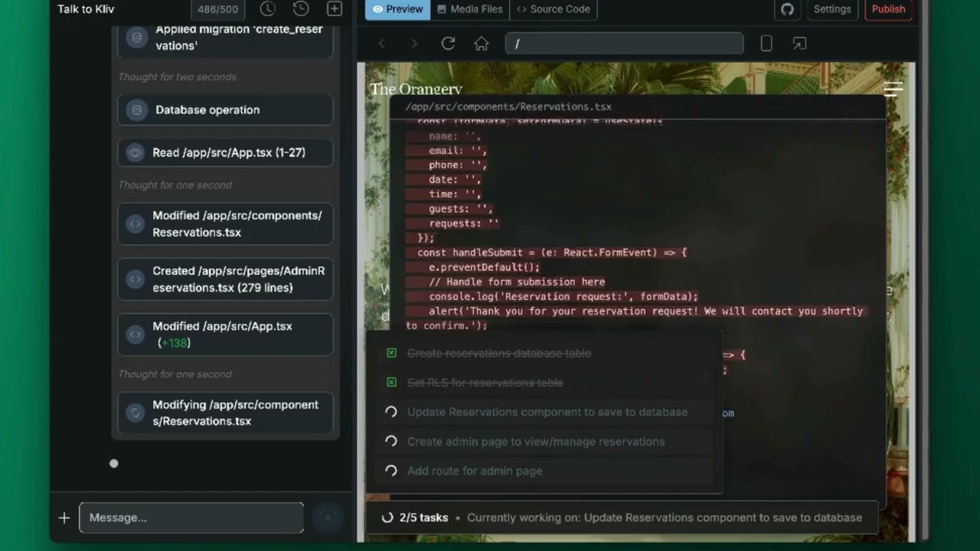This screenshot has height=551, width=980.
Task: Click code icon on Modified App.tsx entry
Action: click(x=136, y=334)
